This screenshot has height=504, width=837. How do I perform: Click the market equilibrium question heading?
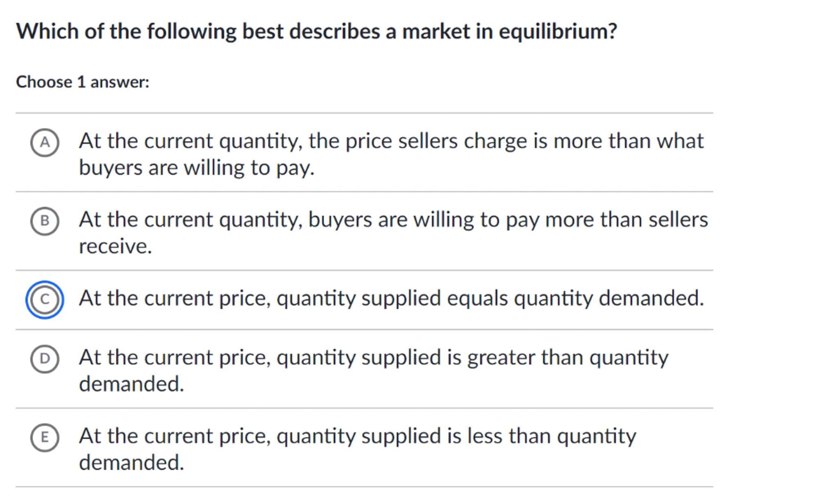point(316,31)
